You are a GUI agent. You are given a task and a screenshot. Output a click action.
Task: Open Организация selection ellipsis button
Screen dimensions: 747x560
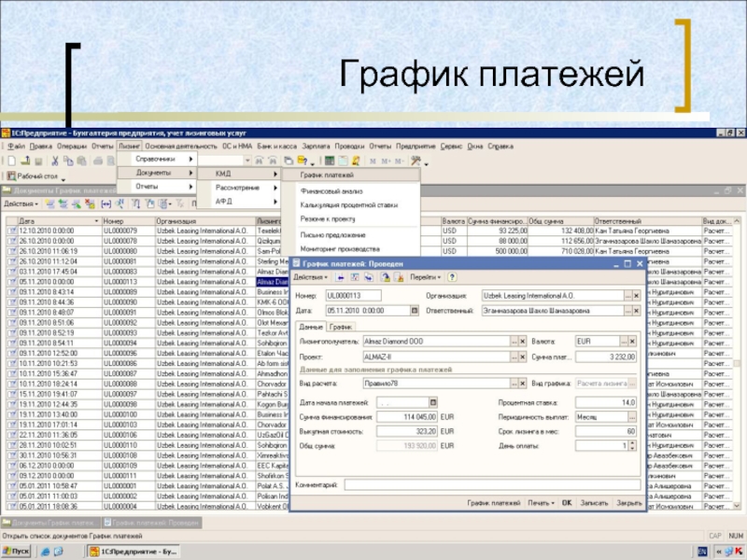(x=627, y=296)
